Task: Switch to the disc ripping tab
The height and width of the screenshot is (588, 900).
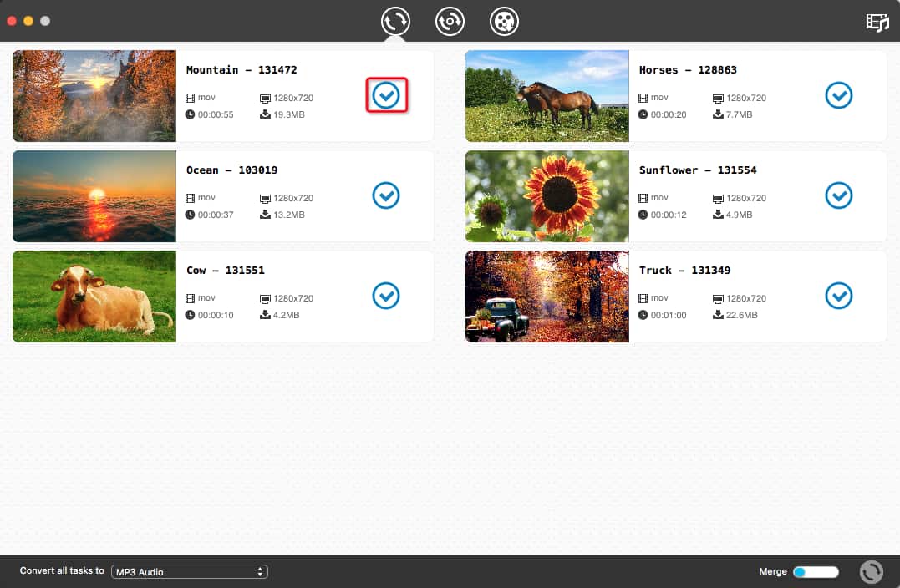Action: tap(450, 22)
